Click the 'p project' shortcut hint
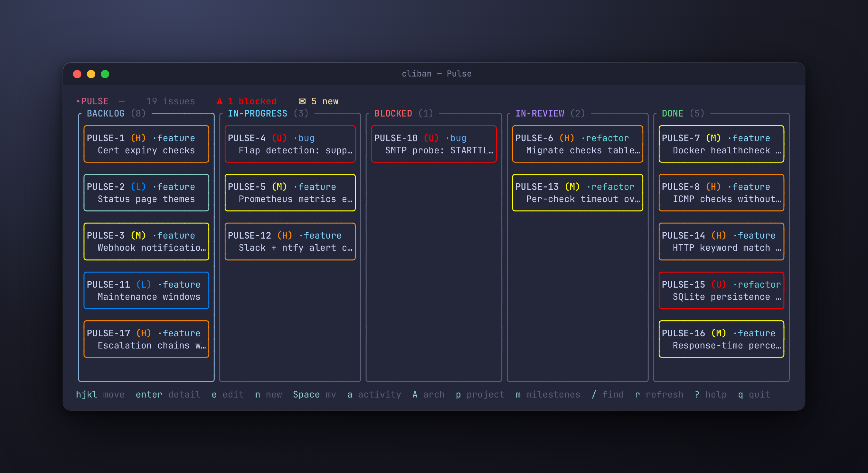This screenshot has height=473, width=868. pyautogui.click(x=480, y=394)
